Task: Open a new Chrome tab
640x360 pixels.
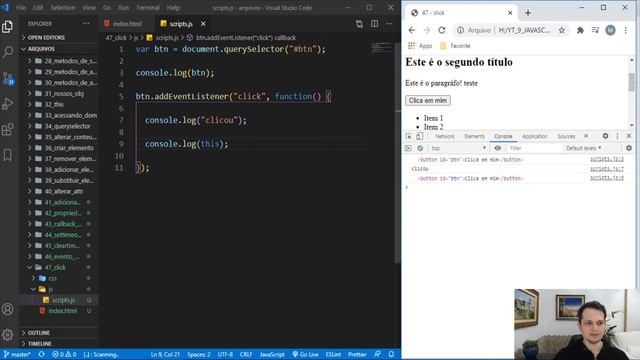Action: coord(528,13)
